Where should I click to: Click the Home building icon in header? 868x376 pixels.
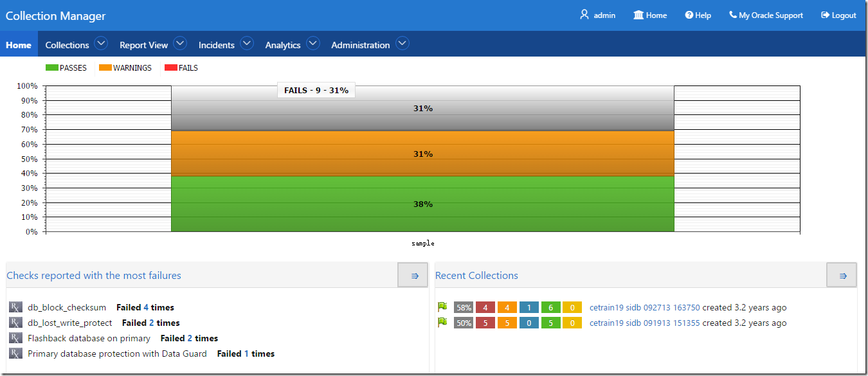point(638,15)
